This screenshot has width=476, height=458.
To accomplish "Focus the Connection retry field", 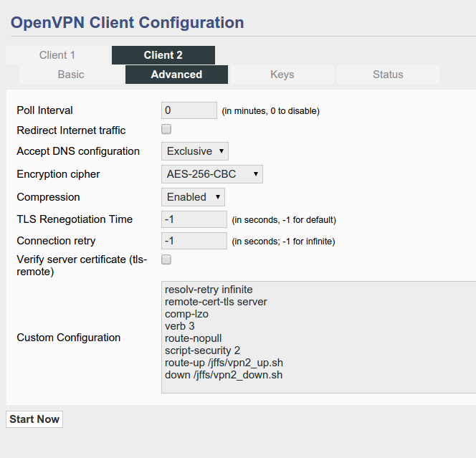I will (194, 241).
